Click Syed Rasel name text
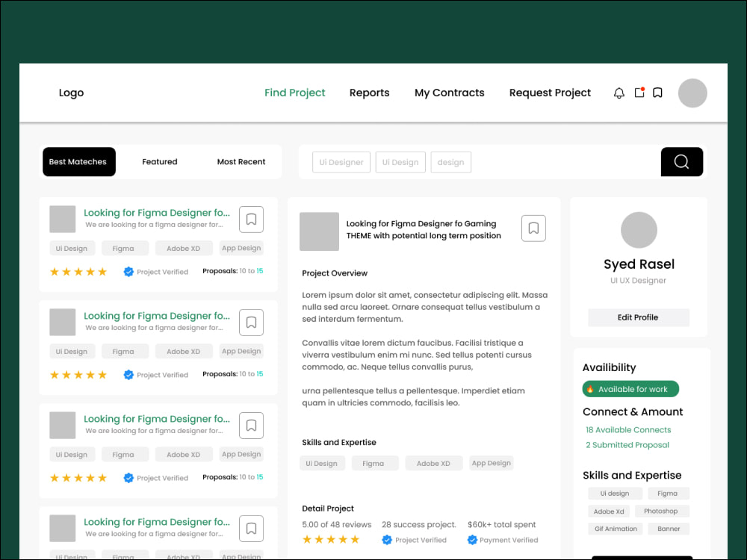 [639, 264]
